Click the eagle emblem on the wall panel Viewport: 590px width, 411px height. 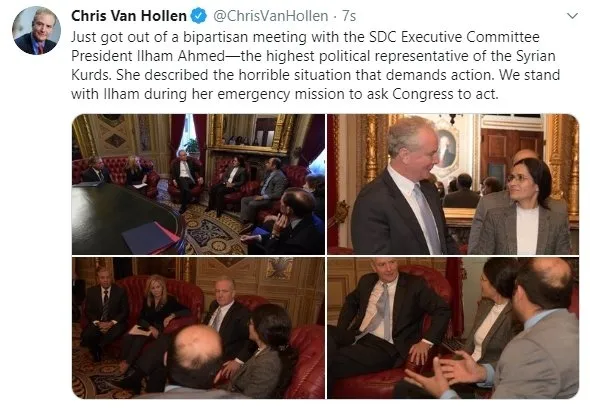coord(279,268)
